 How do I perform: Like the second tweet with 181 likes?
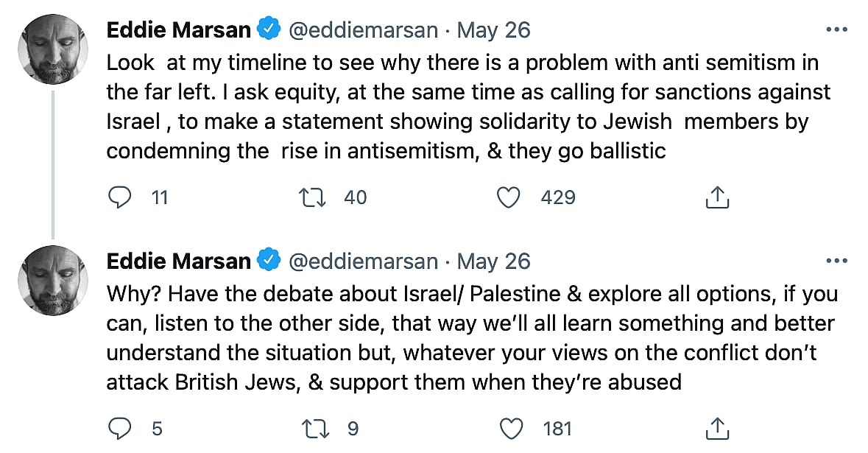coord(509,428)
